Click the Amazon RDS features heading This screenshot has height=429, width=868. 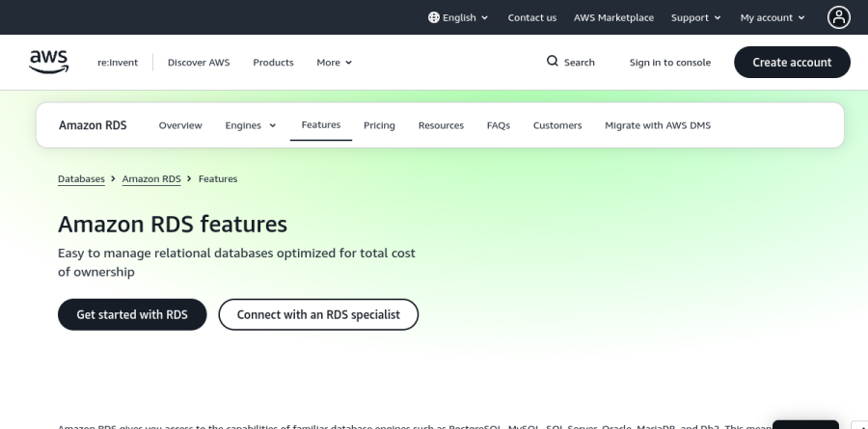point(173,225)
